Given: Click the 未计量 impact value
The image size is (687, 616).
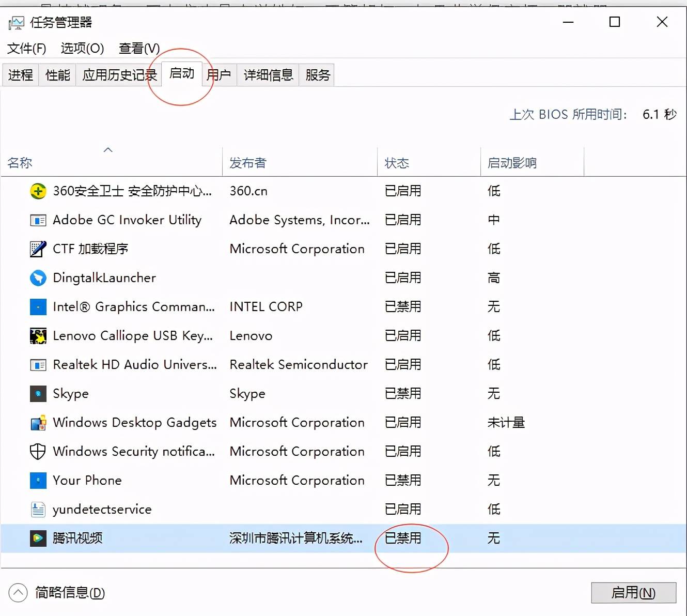Looking at the screenshot, I should click(x=506, y=423).
